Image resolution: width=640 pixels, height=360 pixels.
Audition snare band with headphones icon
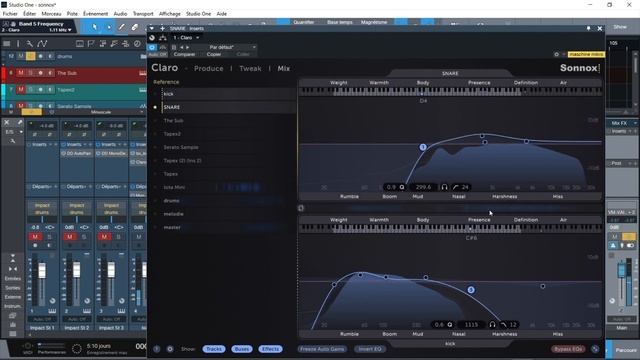point(444,187)
